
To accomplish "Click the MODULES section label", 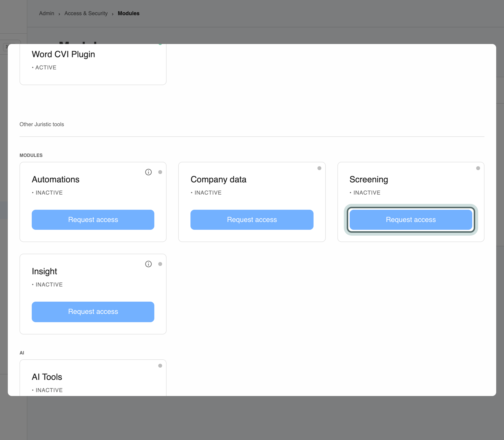I will pyautogui.click(x=31, y=155).
